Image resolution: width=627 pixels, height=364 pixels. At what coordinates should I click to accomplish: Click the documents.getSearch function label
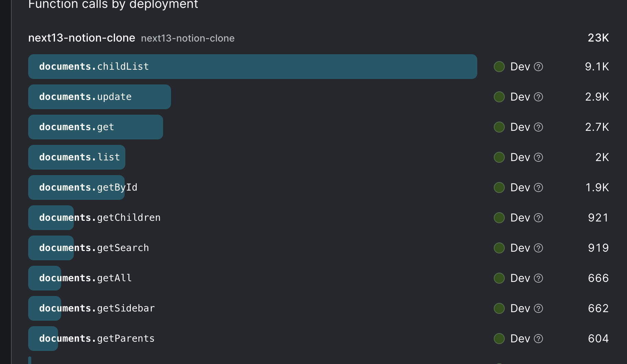pyautogui.click(x=94, y=248)
